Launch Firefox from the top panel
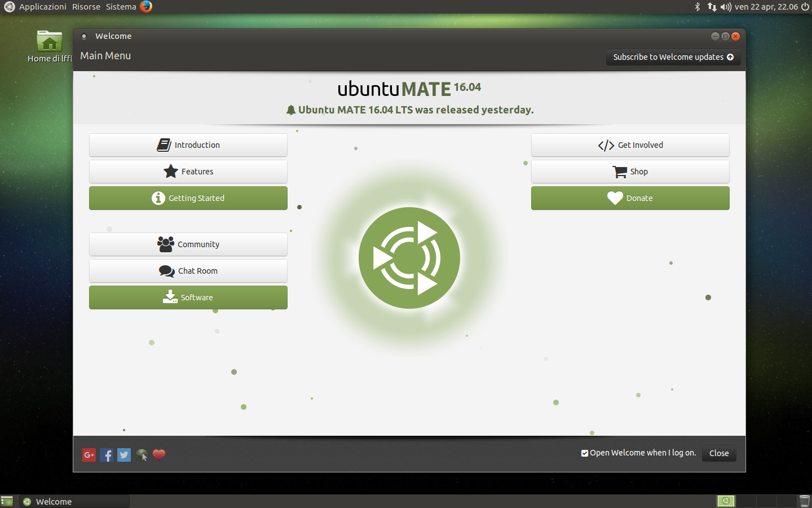Image resolution: width=812 pixels, height=508 pixels. pyautogui.click(x=146, y=7)
